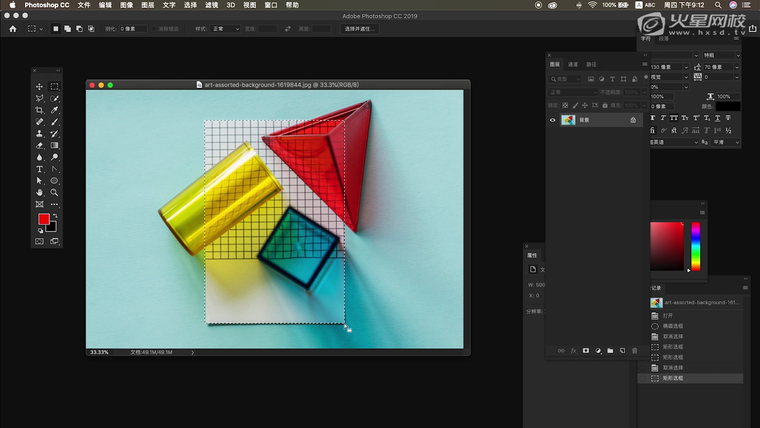This screenshot has width=760, height=428.
Task: Click the red foreground color swatch
Action: pos(44,219)
